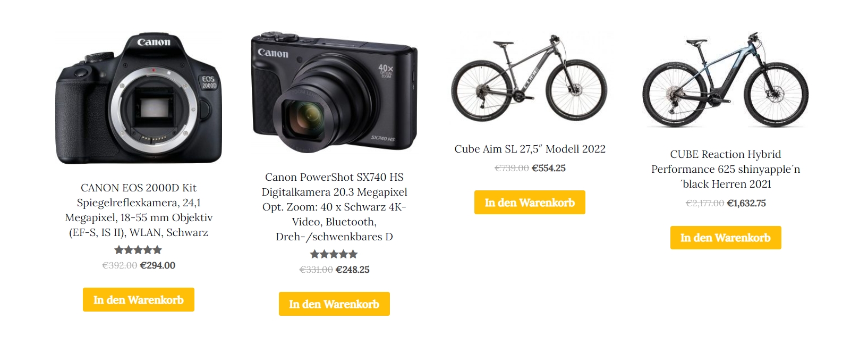Add PowerShot SX740 HS to the Warenkorb
868x344 pixels.
pyautogui.click(x=334, y=304)
